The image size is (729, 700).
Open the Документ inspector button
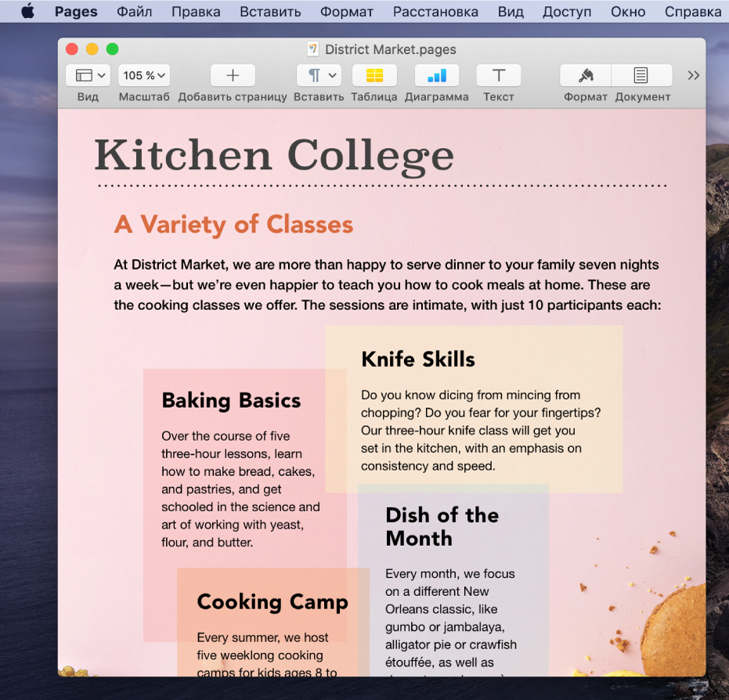(641, 75)
